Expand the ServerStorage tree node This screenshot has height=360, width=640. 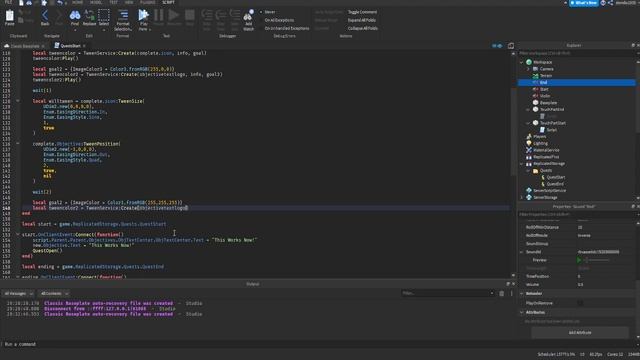pos(522,197)
